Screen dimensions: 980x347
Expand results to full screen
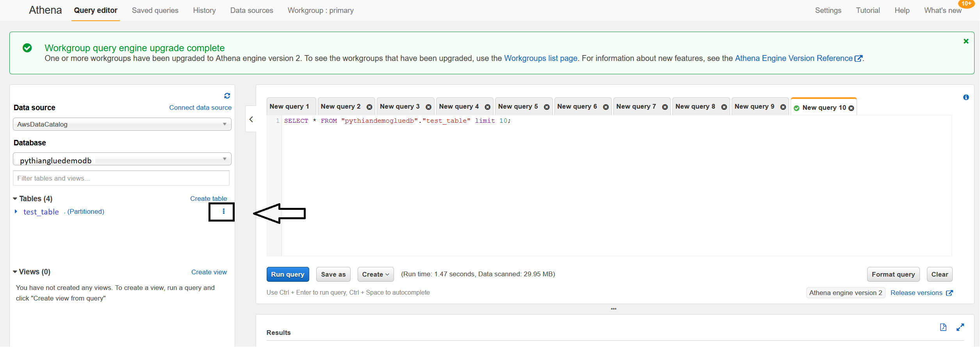pyautogui.click(x=960, y=327)
